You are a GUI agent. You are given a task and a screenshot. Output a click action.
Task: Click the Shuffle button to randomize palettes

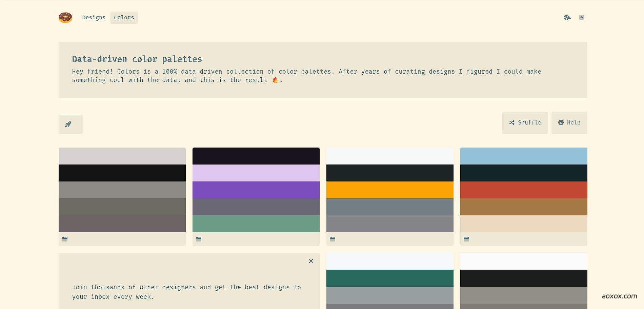(525, 122)
